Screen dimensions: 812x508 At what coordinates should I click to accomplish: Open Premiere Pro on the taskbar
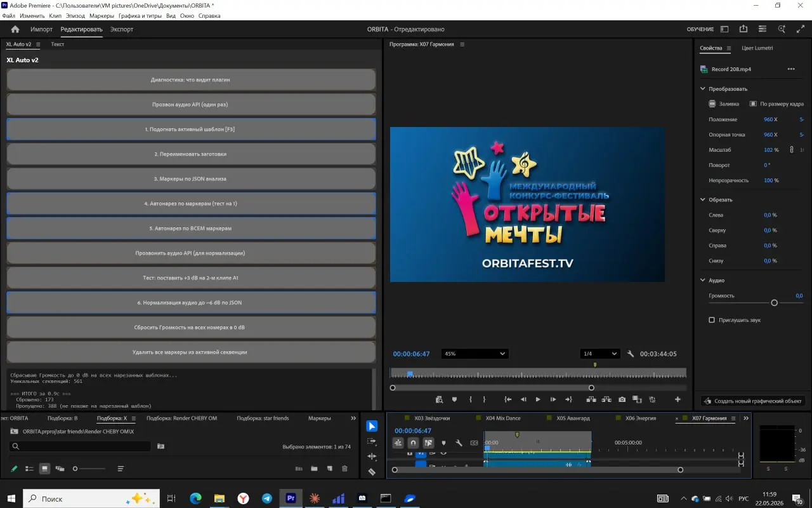(291, 498)
